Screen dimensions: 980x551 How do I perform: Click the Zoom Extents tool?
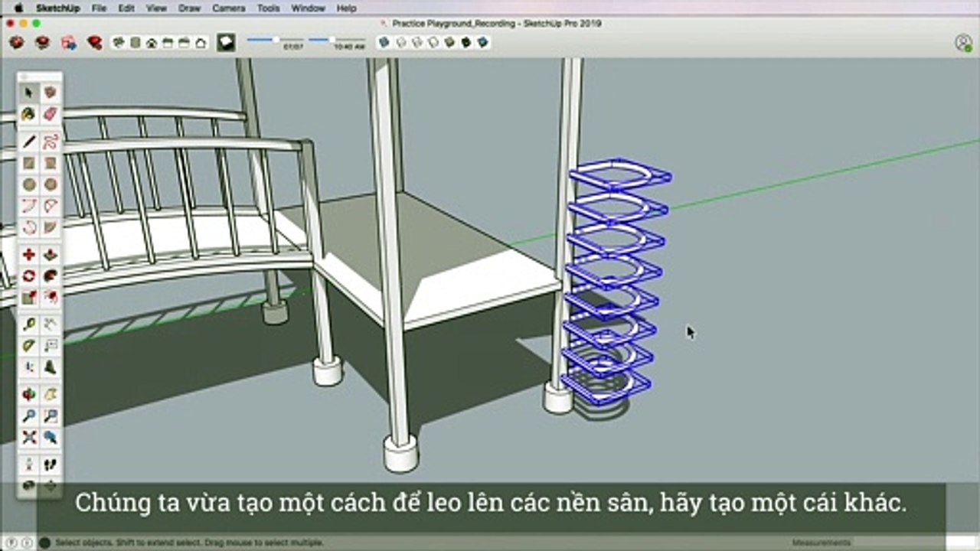pos(29,438)
